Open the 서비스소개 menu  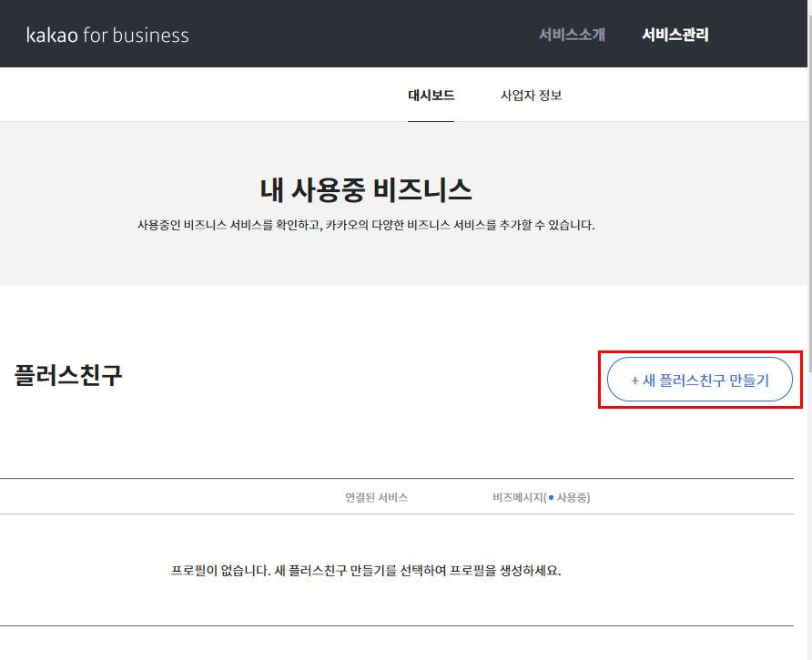(x=572, y=36)
